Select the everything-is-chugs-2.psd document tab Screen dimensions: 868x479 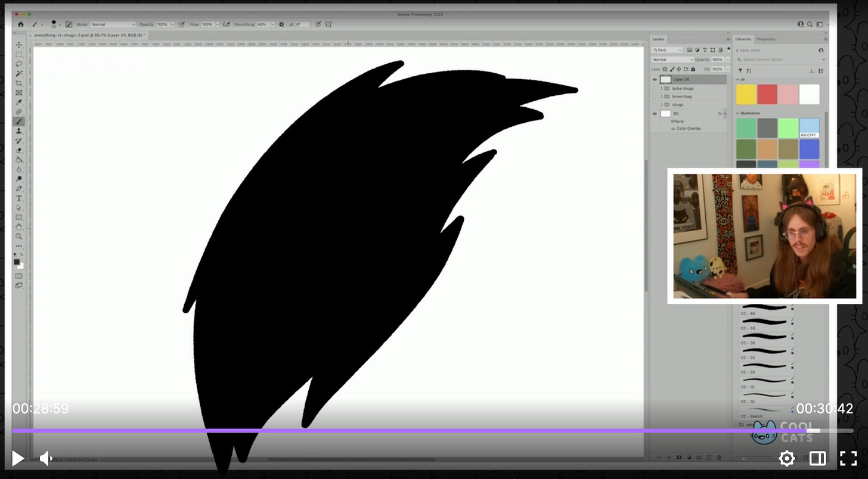(89, 35)
